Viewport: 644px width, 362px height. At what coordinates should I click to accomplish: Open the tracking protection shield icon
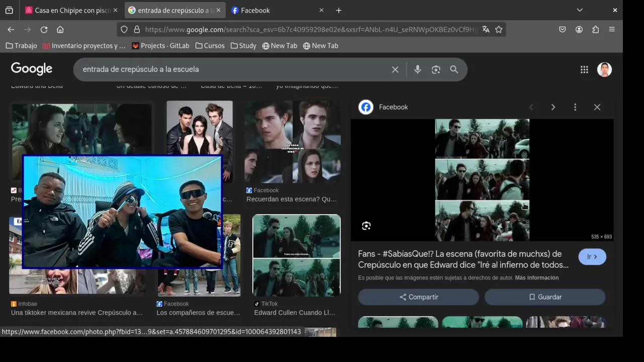124,30
